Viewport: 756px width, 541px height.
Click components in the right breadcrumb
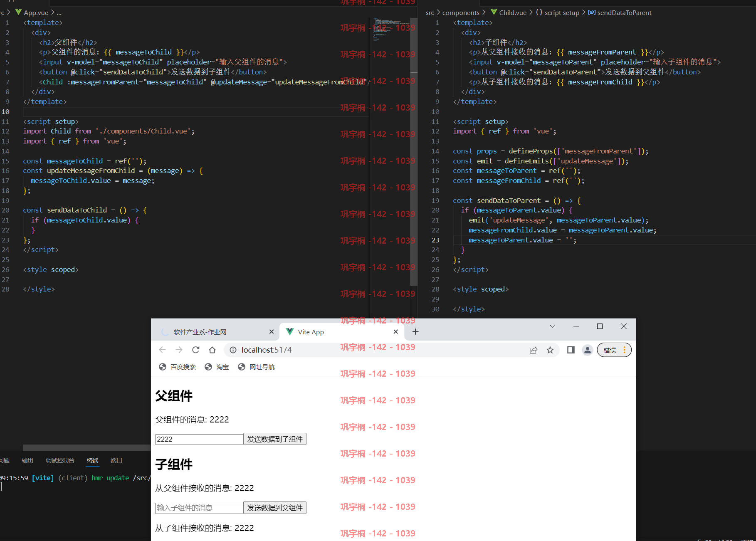pyautogui.click(x=461, y=12)
